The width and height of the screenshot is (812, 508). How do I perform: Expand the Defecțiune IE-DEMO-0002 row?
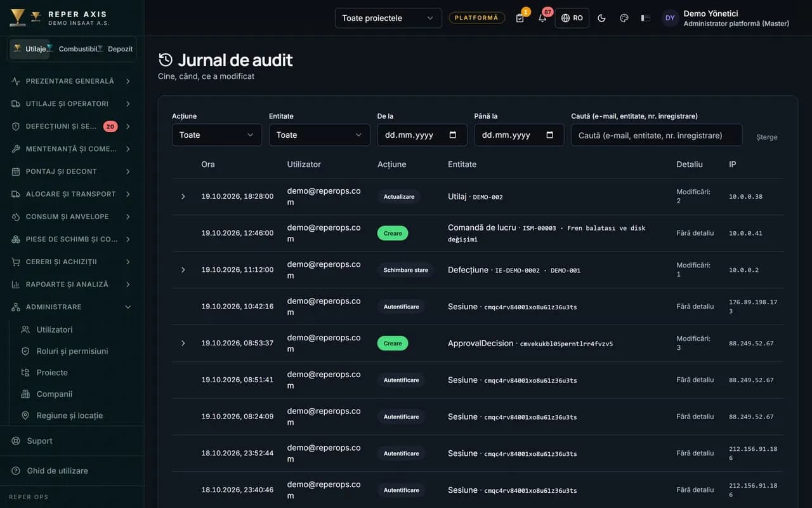(x=183, y=270)
